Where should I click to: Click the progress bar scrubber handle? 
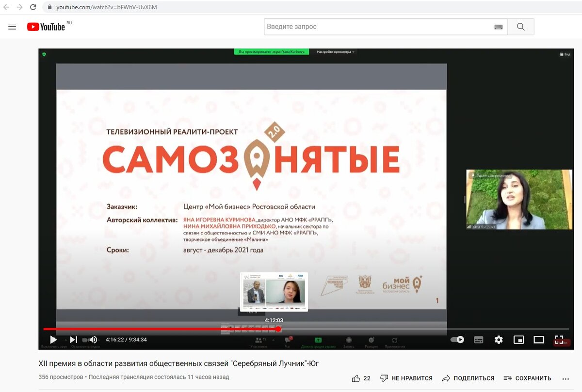pos(278,329)
